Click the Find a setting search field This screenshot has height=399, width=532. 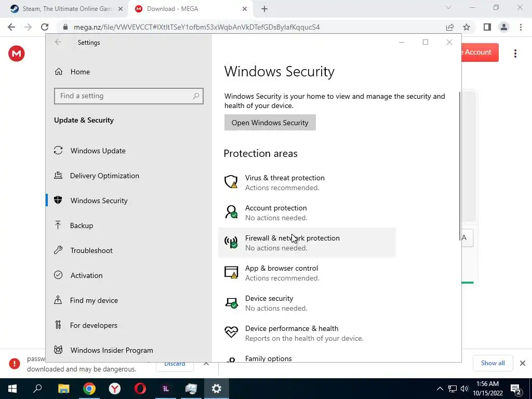(129, 96)
